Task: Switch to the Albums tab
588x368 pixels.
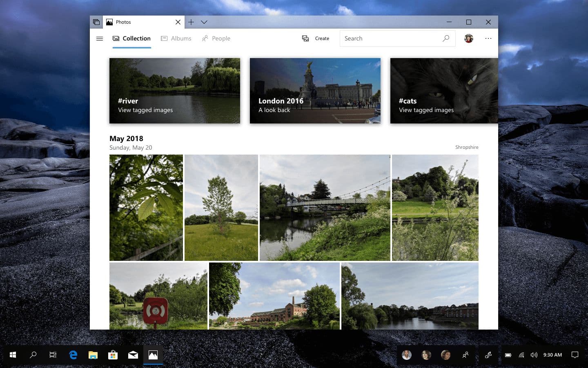Action: click(176, 38)
